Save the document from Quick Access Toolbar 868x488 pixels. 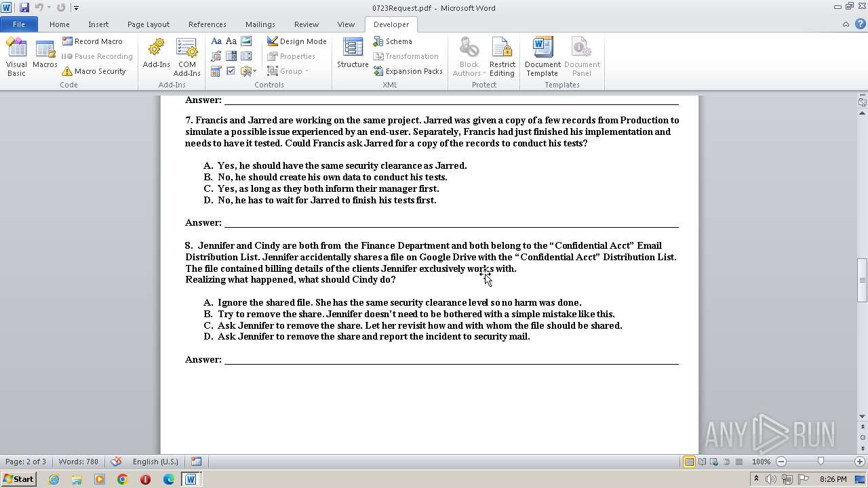pos(24,8)
